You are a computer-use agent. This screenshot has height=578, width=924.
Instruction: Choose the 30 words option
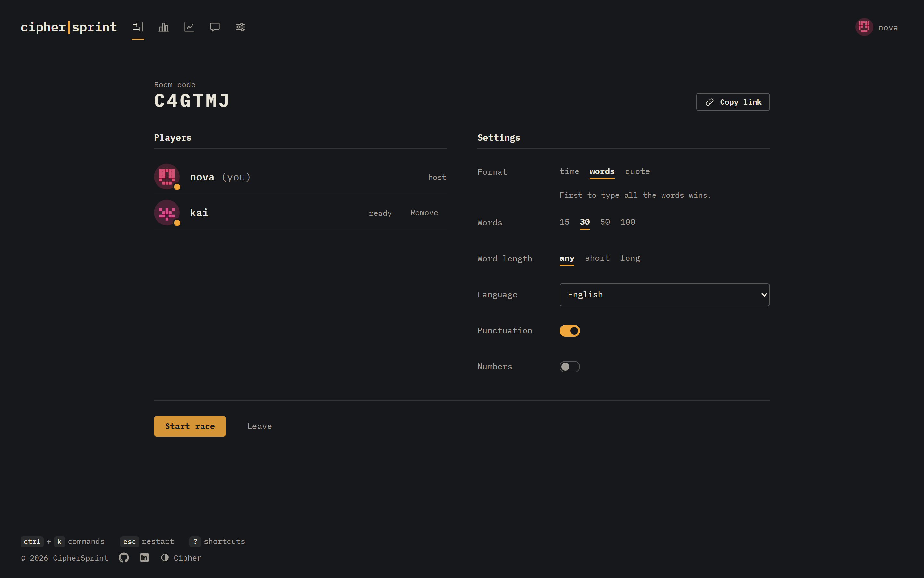585,222
